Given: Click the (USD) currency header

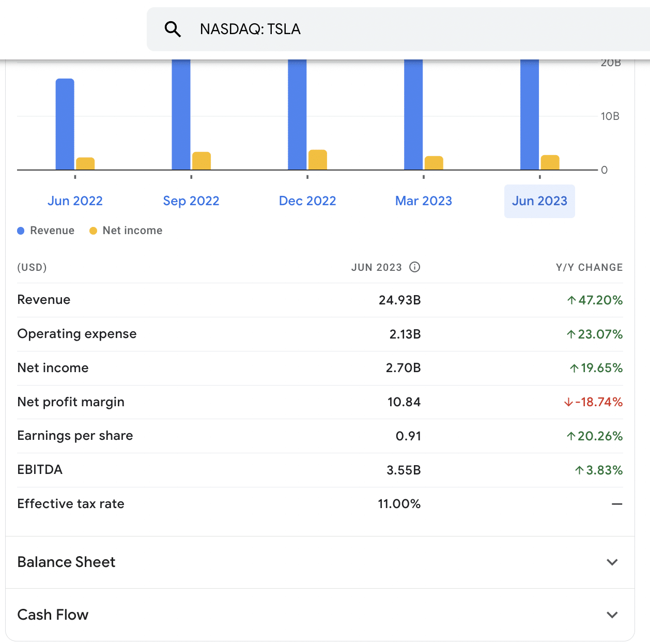Looking at the screenshot, I should [32, 267].
